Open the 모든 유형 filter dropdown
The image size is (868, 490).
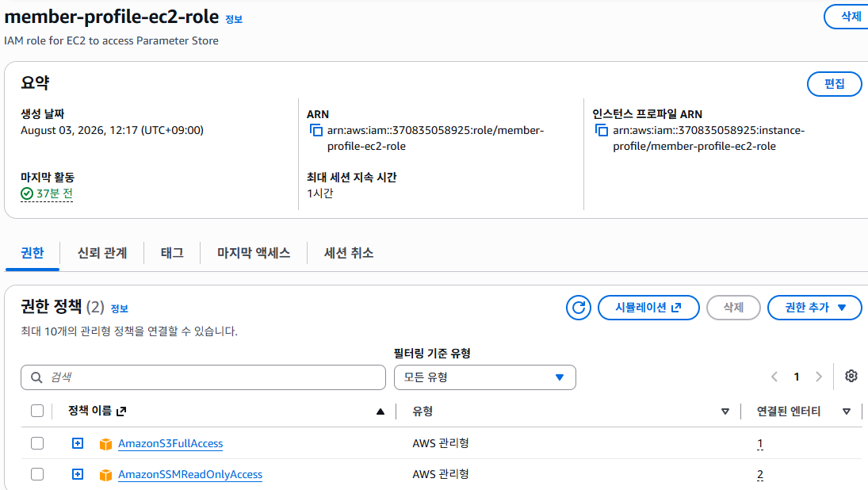[485, 377]
